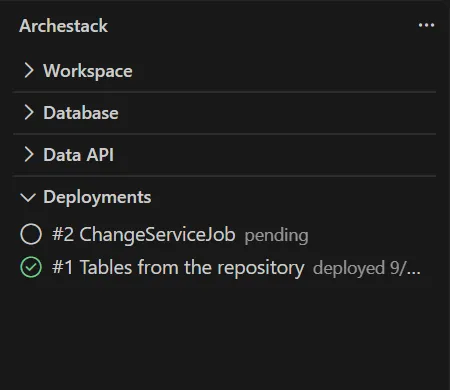
Task: Open the Archestack more actions menu
Action: [x=426, y=25]
